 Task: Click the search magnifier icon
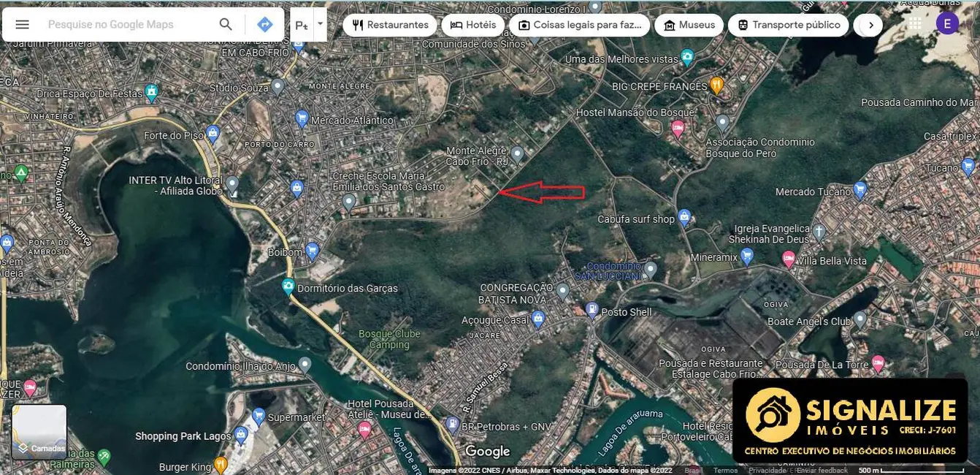[226, 23]
